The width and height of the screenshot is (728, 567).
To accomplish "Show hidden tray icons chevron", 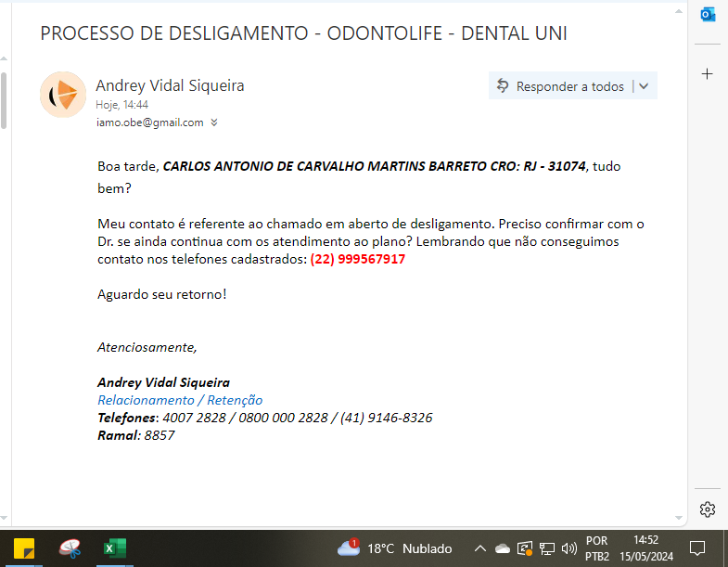I will 480,548.
